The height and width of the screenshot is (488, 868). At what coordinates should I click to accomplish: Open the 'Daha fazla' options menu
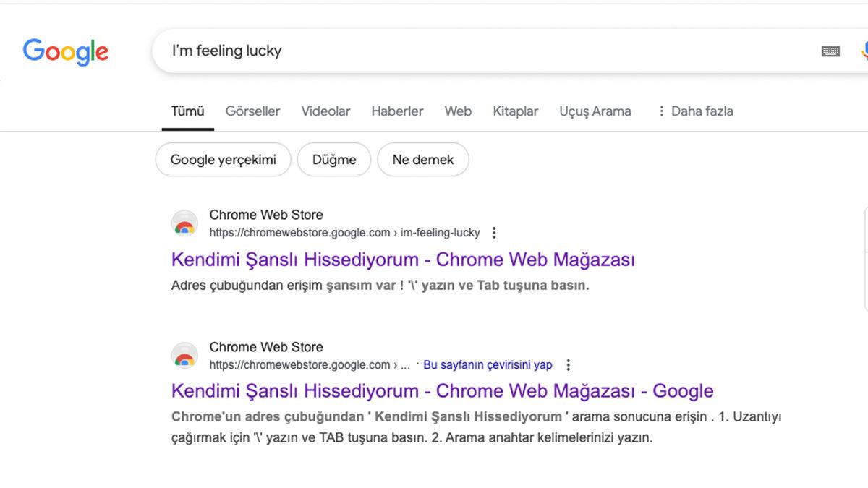tap(695, 111)
